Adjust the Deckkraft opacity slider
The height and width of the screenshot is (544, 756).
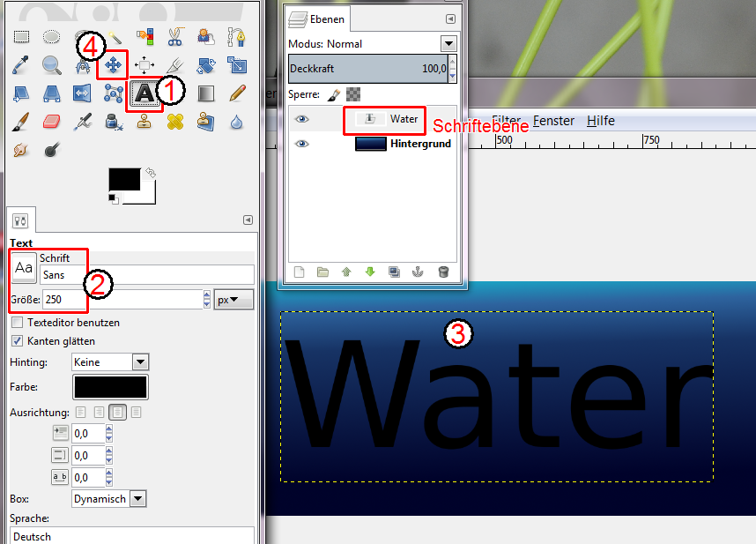[x=368, y=69]
